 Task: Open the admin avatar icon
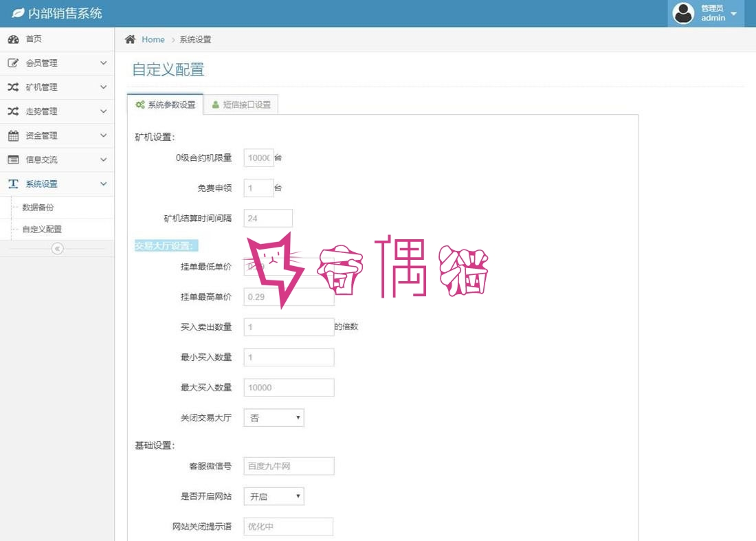(x=683, y=13)
